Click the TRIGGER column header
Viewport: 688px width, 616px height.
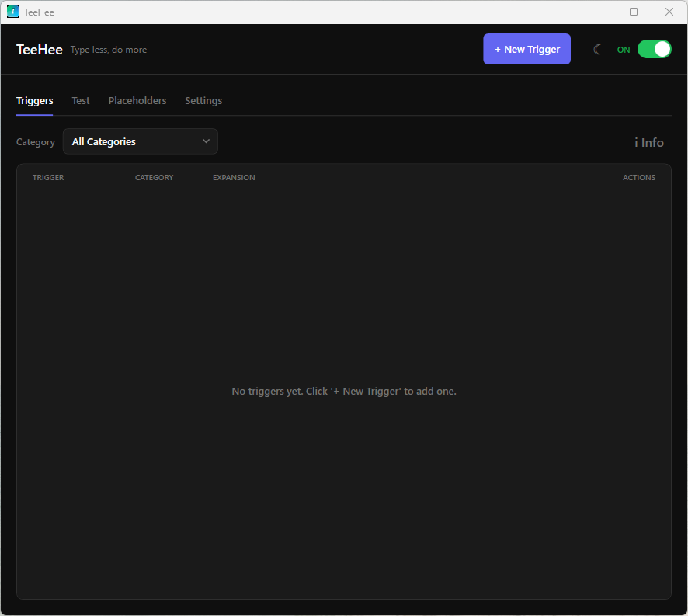[48, 177]
